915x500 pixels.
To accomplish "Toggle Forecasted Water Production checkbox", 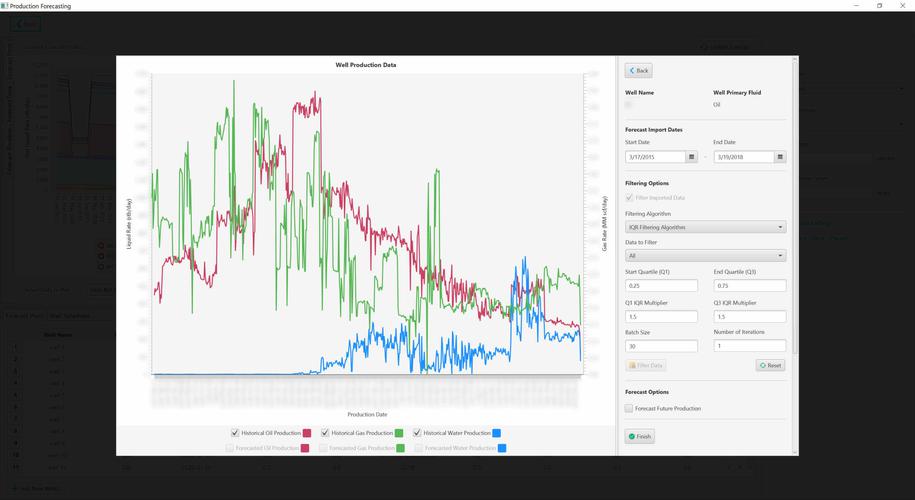I will [418, 448].
